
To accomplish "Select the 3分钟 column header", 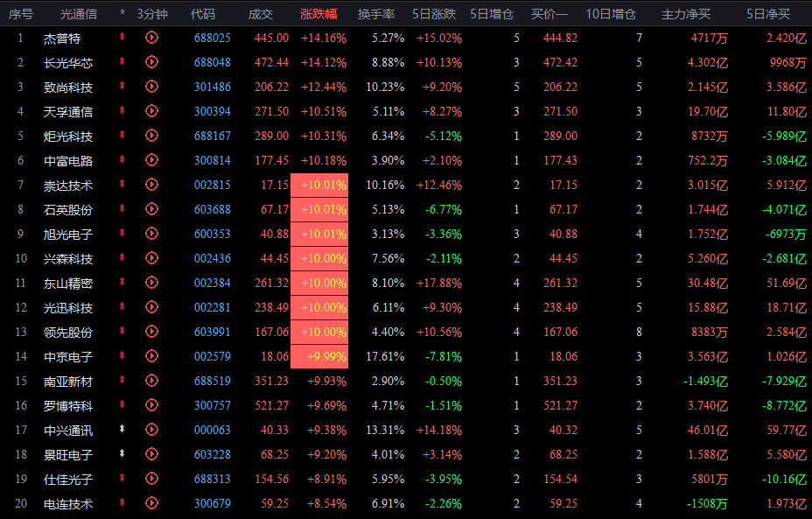I will tap(151, 14).
